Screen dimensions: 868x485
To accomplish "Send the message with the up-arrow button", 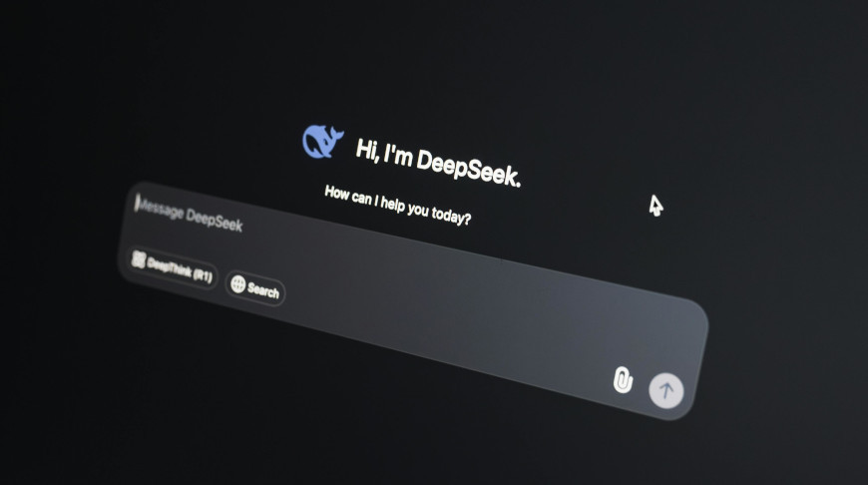I will (666, 389).
